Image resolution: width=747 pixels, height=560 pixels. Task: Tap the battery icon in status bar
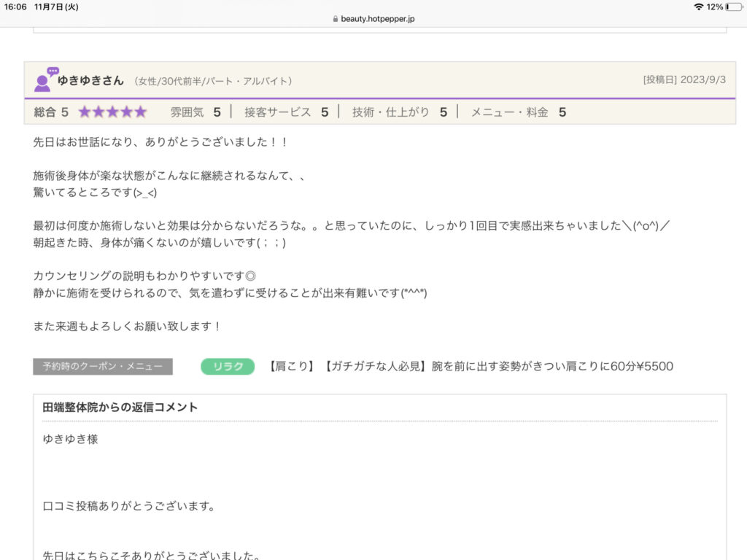[732, 7]
